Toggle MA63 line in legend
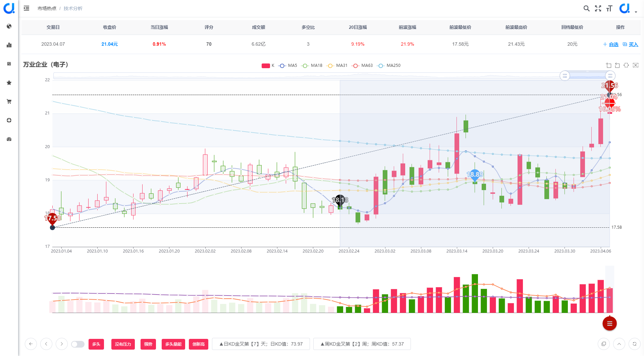The width and height of the screenshot is (644, 356). pos(362,65)
